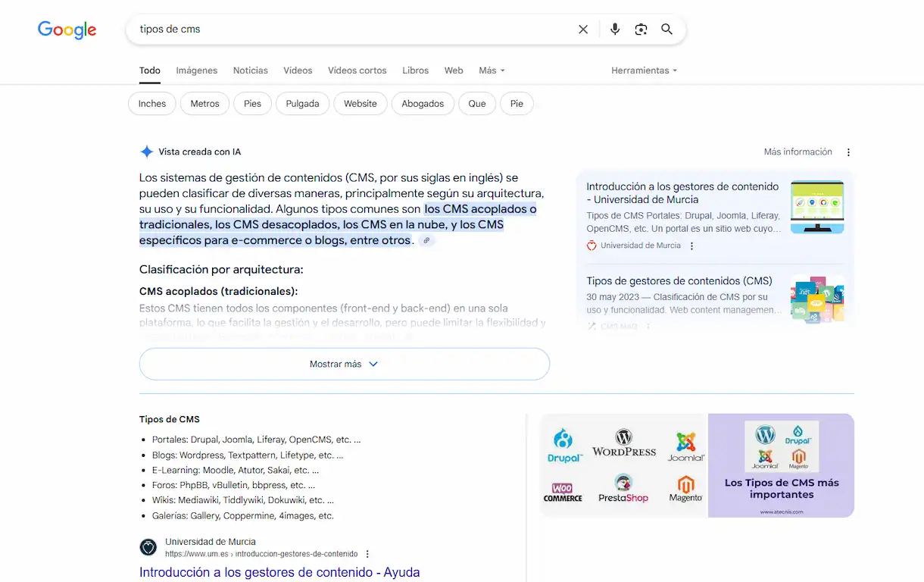The width and height of the screenshot is (924, 582).
Task: Click Más información link
Action: pos(798,152)
